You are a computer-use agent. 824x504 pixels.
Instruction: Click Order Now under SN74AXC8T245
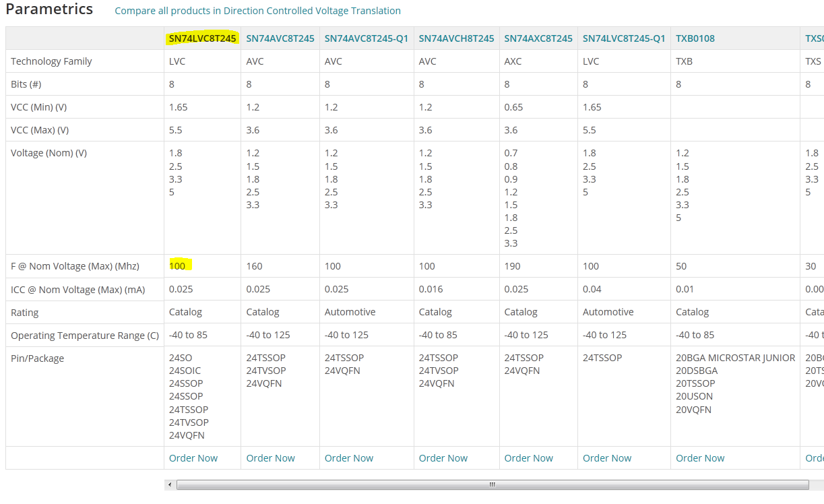click(529, 458)
